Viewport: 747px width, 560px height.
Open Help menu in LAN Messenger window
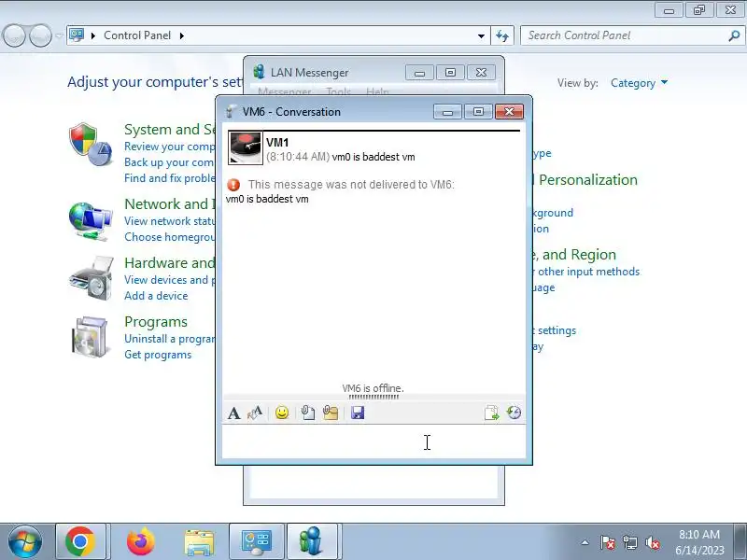click(377, 91)
